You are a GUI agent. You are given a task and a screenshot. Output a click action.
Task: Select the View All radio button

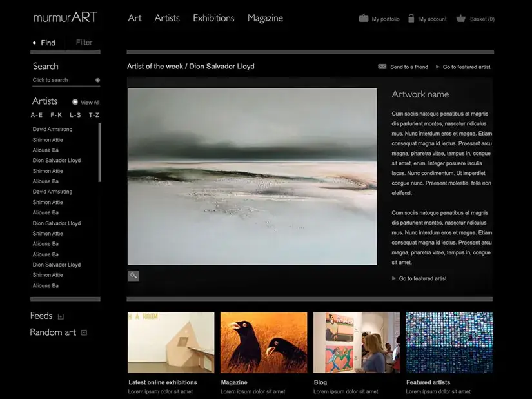click(x=75, y=102)
